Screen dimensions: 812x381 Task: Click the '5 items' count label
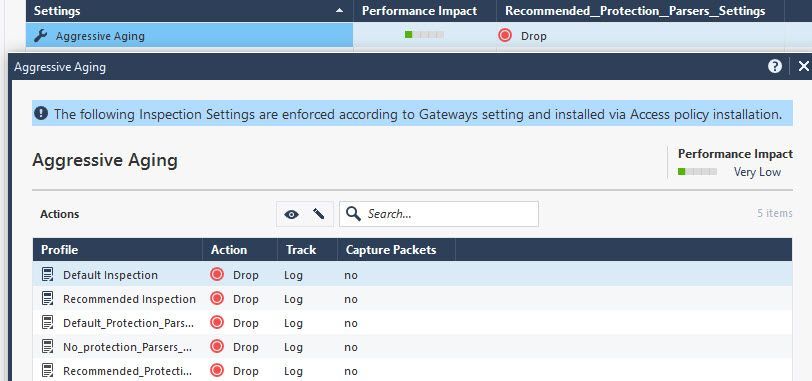click(x=774, y=213)
